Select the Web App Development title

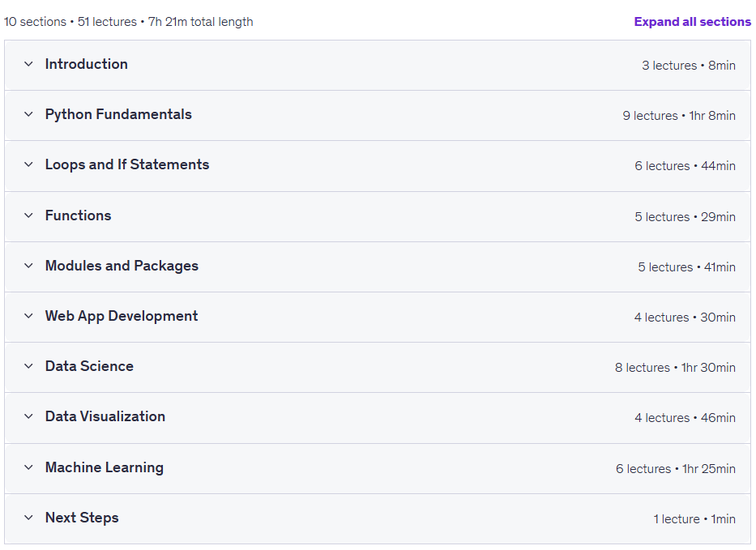tap(122, 316)
